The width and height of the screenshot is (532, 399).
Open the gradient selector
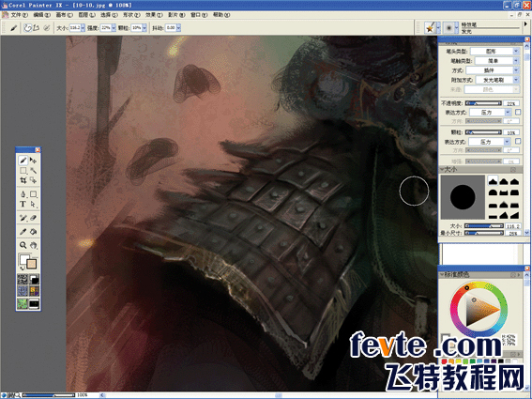coord(35,280)
